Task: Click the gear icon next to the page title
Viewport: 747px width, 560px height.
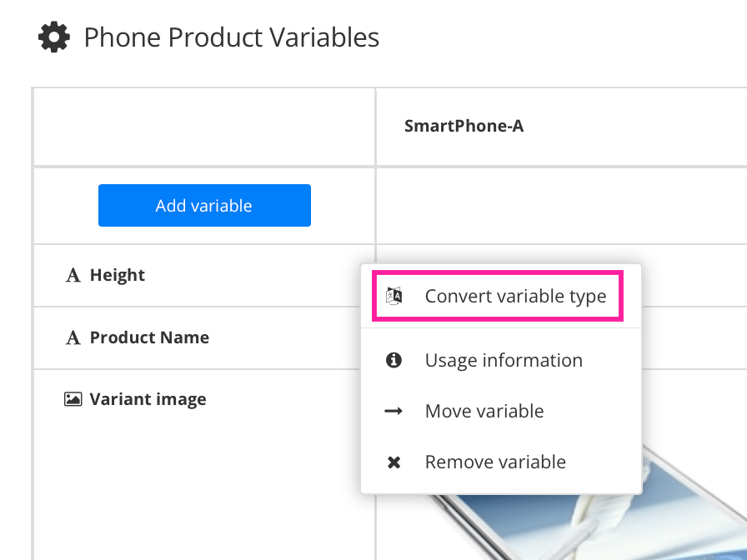Action: (x=53, y=36)
